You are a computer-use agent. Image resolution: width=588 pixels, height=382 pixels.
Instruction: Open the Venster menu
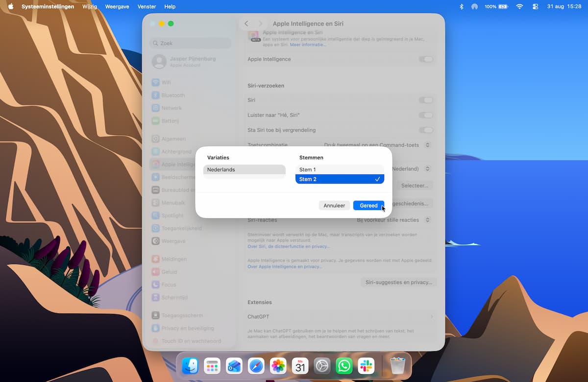(x=147, y=6)
